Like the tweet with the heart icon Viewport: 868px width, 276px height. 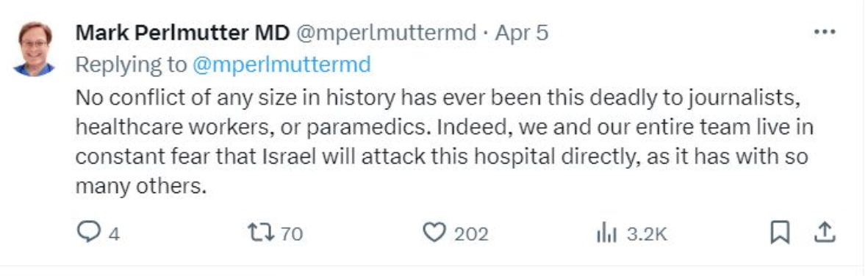(x=434, y=233)
